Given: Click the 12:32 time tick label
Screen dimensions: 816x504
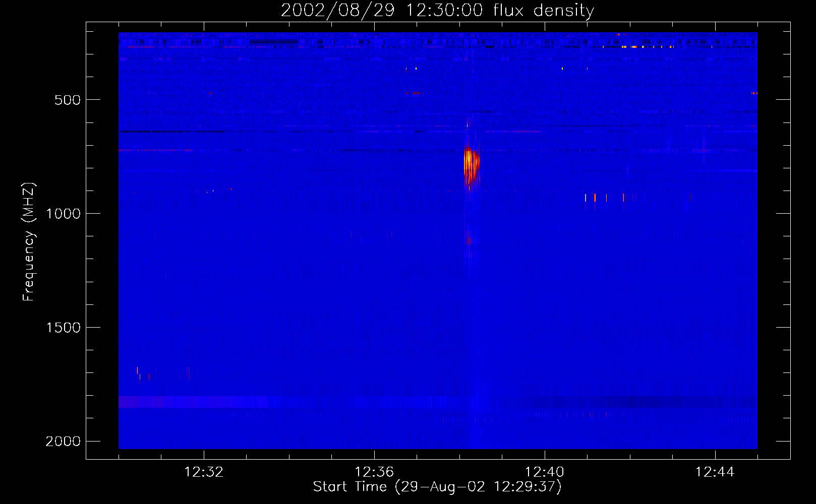Looking at the screenshot, I should 204,472.
